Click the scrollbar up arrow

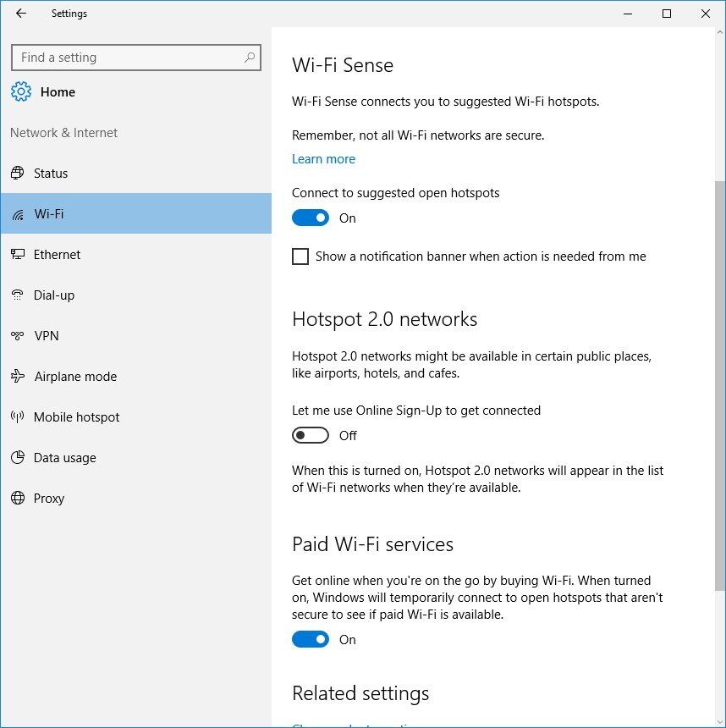[720, 32]
